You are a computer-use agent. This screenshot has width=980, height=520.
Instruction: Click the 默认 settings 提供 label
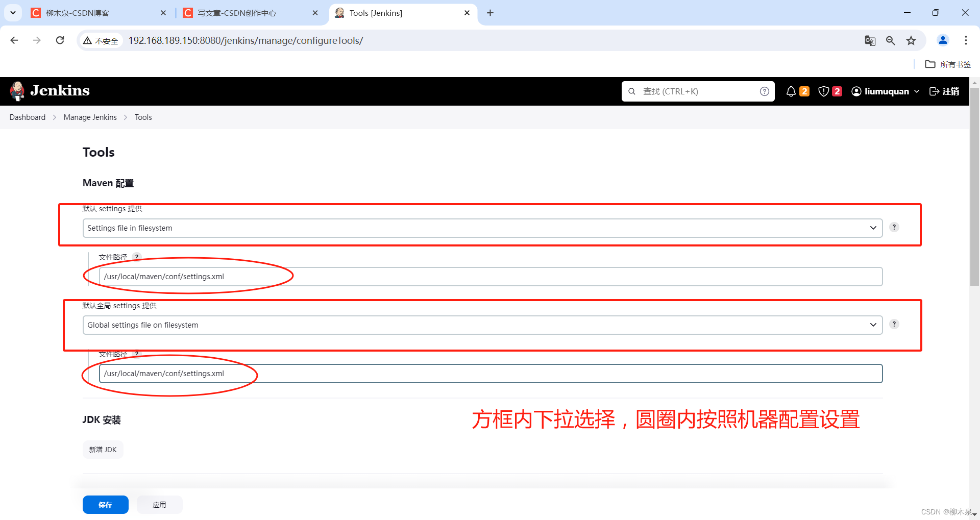coord(112,209)
